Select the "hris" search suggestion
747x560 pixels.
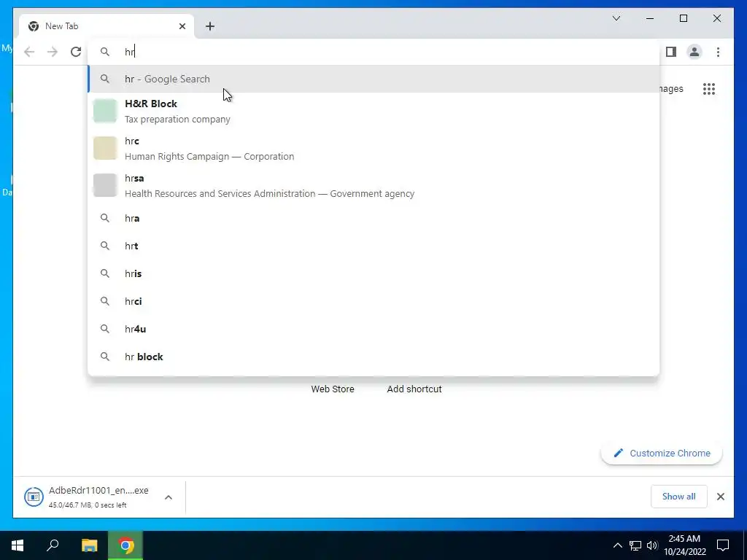[x=374, y=273]
